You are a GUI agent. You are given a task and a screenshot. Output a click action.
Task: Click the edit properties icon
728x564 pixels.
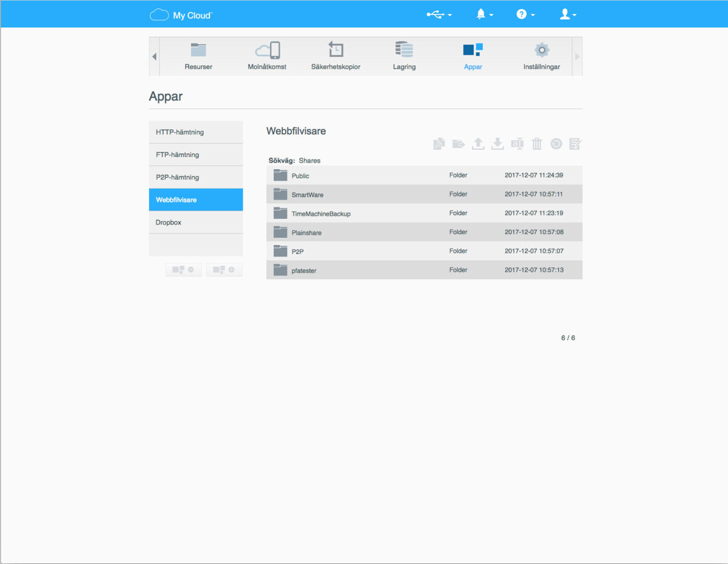point(576,144)
